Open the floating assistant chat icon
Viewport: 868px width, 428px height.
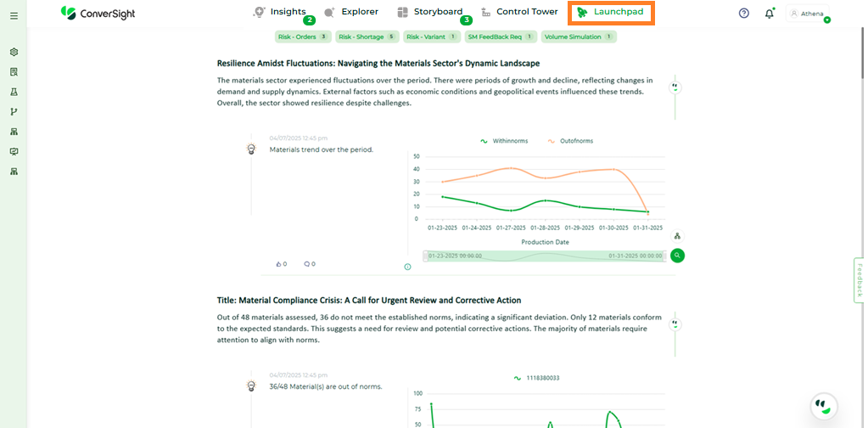823,406
